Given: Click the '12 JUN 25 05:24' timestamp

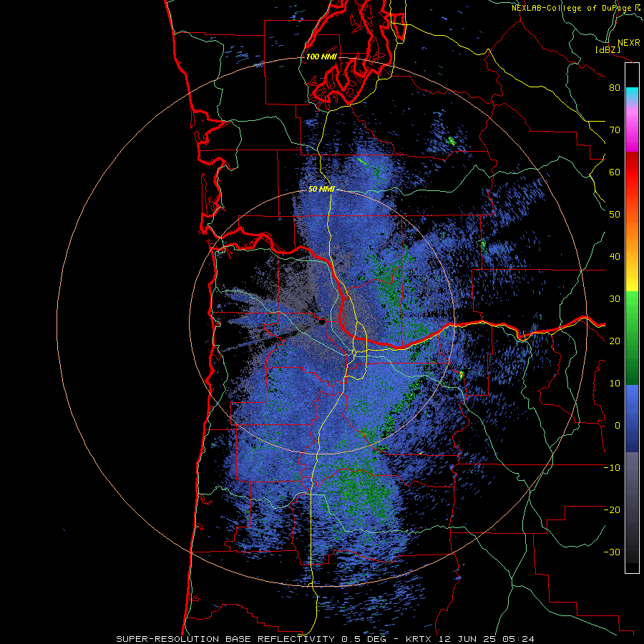Looking at the screenshot, I should [x=487, y=639].
